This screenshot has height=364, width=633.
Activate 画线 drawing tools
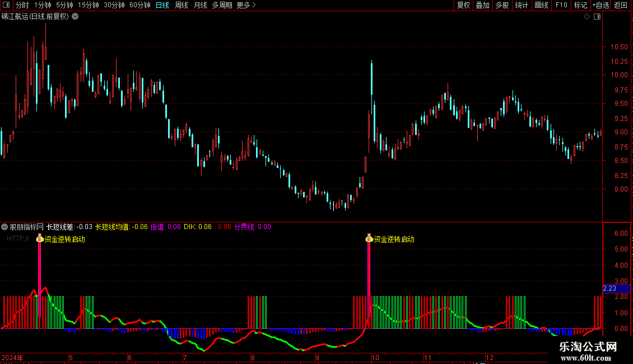pyautogui.click(x=541, y=5)
